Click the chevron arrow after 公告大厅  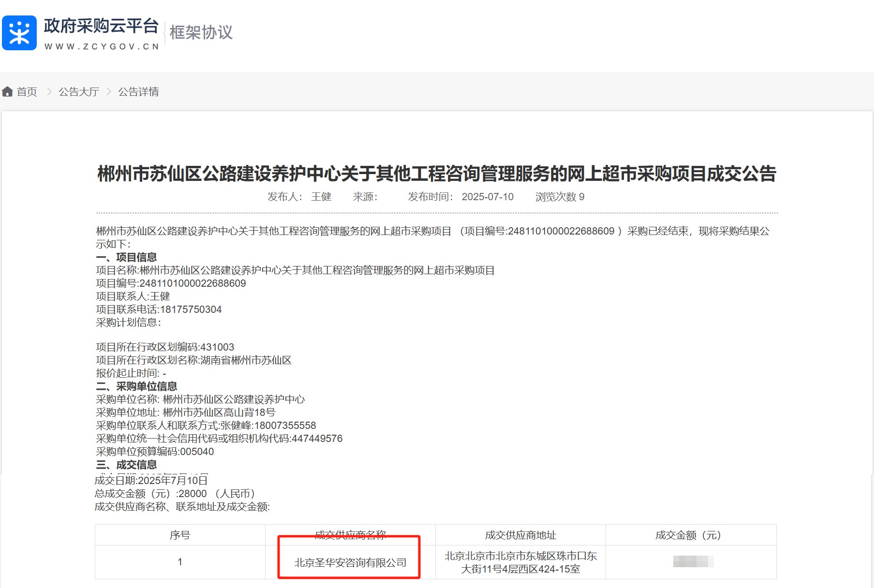[x=109, y=91]
